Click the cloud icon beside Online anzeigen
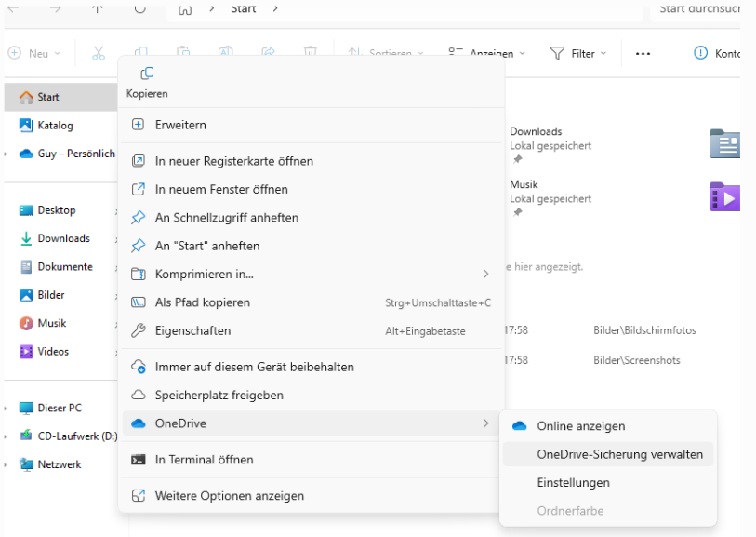The image size is (756, 537). (x=519, y=426)
